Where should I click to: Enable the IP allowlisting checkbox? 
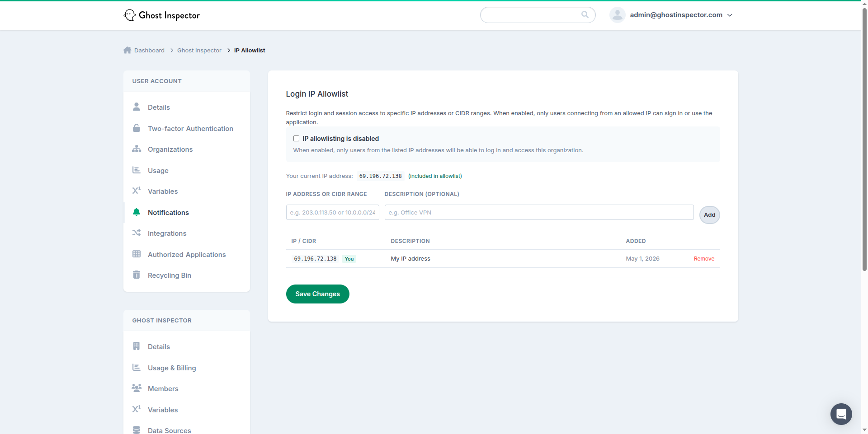[x=296, y=139]
